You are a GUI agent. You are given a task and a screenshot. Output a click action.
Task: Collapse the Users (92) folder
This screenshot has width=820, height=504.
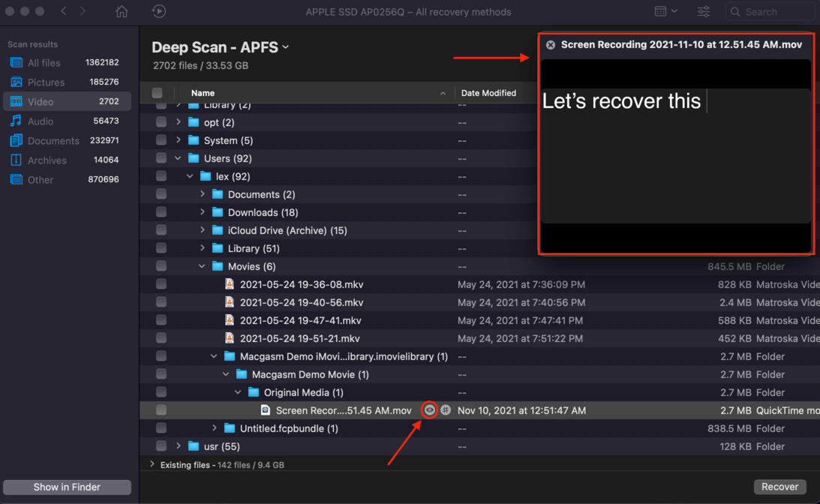click(x=179, y=158)
